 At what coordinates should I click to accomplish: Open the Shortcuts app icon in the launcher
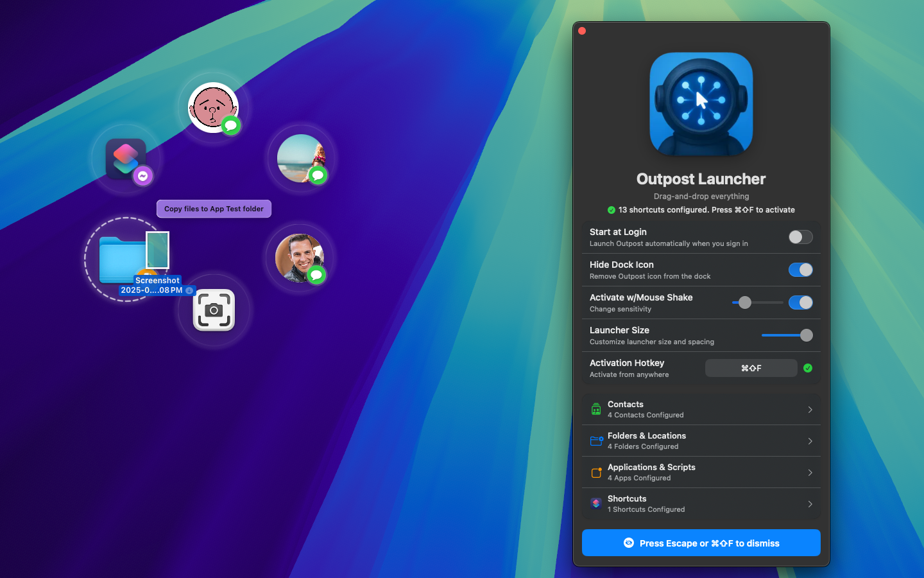coord(126,158)
